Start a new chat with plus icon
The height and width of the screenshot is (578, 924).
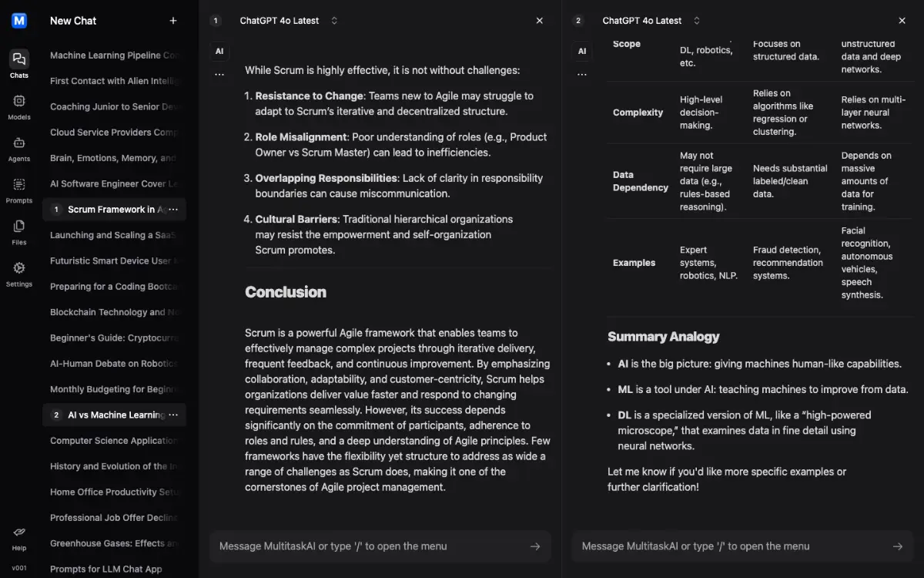click(173, 21)
